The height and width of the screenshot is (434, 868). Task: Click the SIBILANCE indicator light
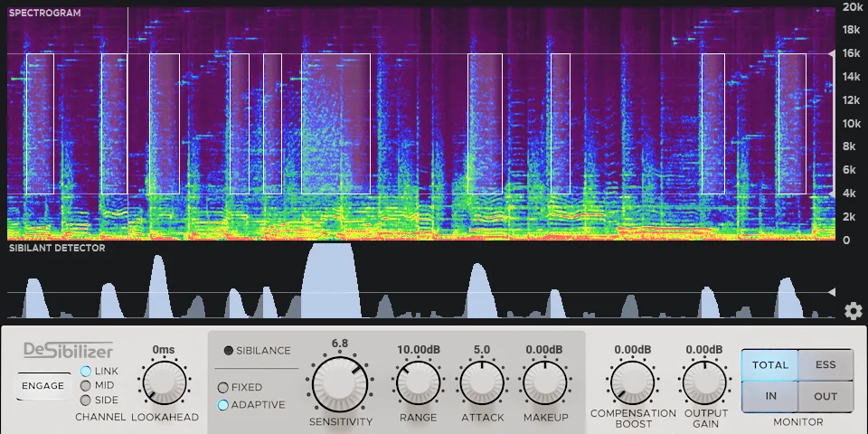coord(228,351)
